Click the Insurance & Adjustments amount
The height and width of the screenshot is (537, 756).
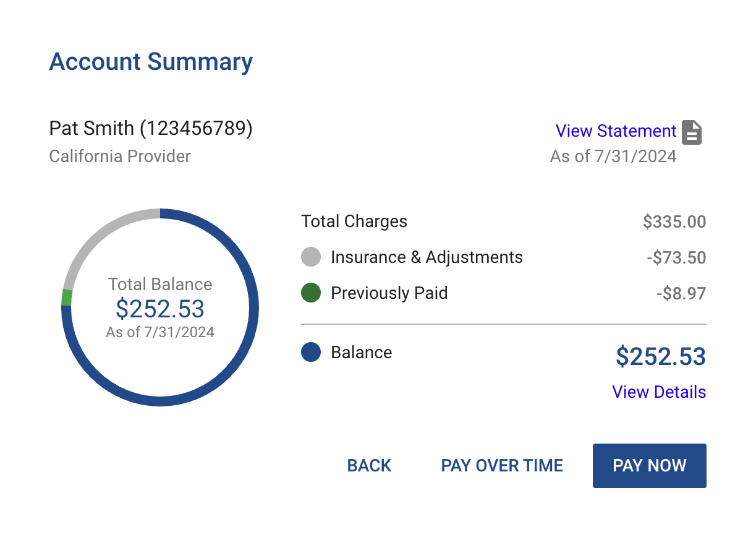[x=676, y=257]
